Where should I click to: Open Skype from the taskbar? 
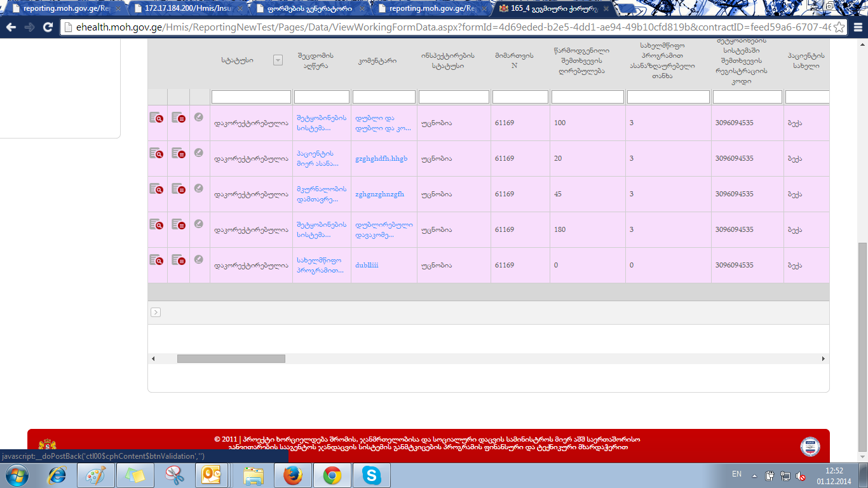coord(371,475)
